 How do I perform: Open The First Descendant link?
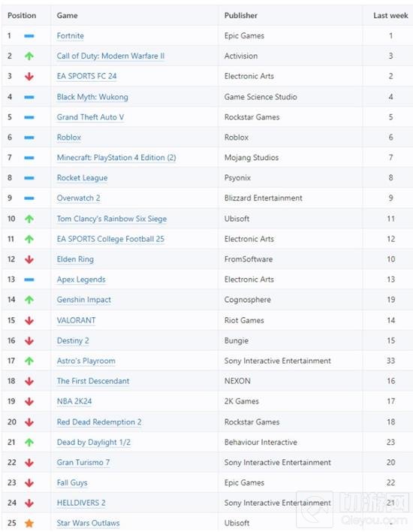pos(93,381)
